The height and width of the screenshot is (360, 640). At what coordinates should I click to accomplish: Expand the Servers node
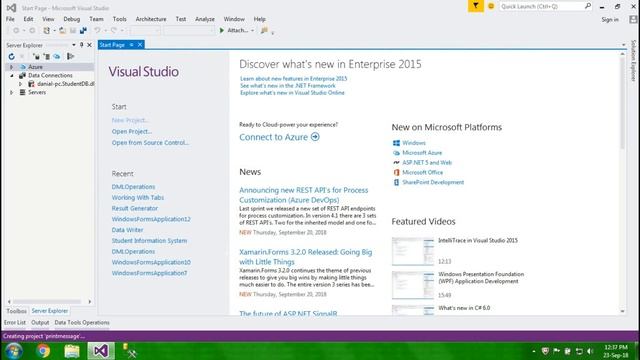click(x=11, y=92)
